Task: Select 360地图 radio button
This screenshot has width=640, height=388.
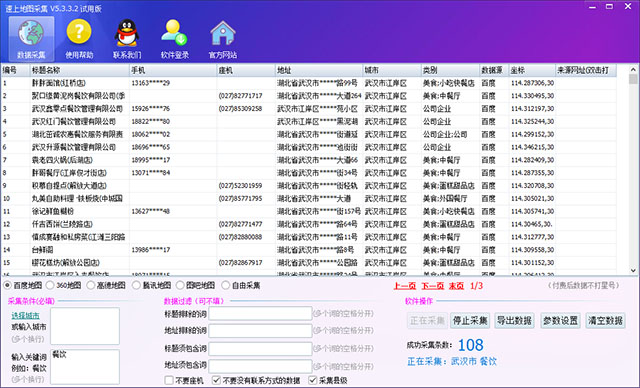Action: (50, 285)
